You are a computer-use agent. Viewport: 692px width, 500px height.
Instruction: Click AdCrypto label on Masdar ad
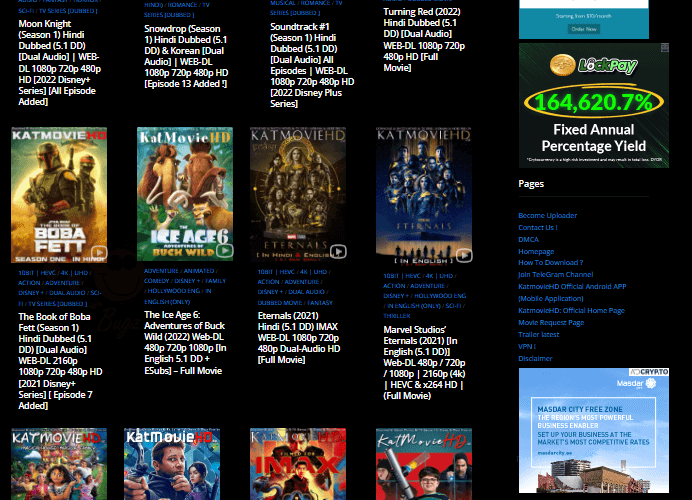(649, 372)
